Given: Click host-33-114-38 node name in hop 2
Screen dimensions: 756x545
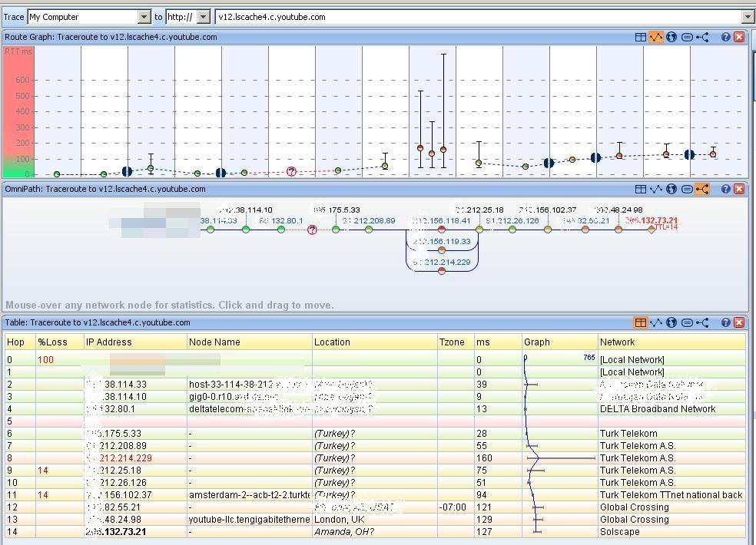Looking at the screenshot, I should point(250,385).
